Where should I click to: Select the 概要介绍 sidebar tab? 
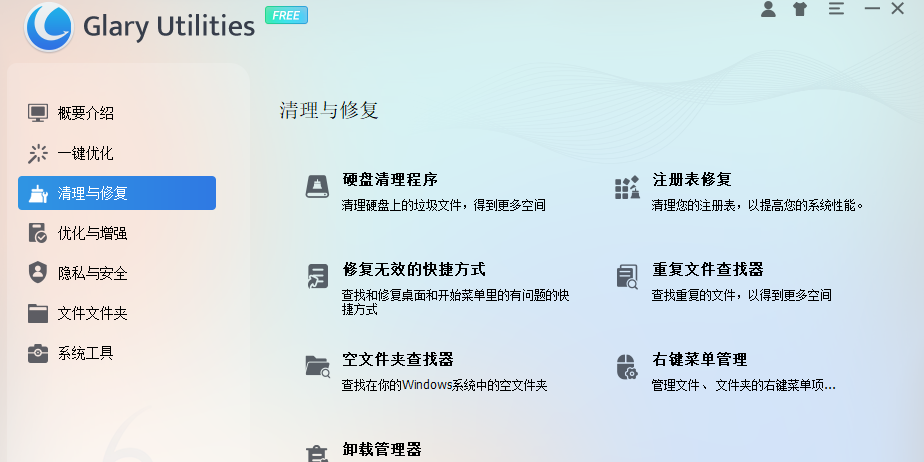click(x=117, y=113)
